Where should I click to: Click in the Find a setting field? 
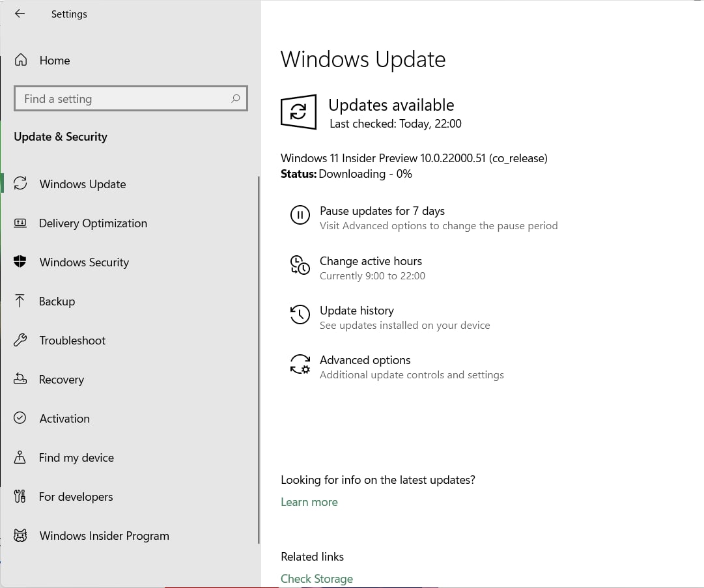pos(131,98)
